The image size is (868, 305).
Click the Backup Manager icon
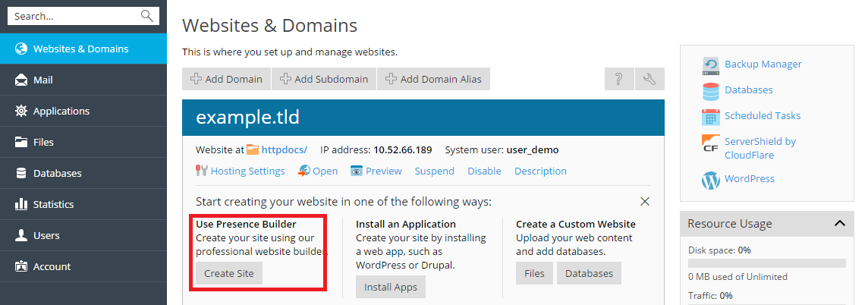(x=711, y=64)
